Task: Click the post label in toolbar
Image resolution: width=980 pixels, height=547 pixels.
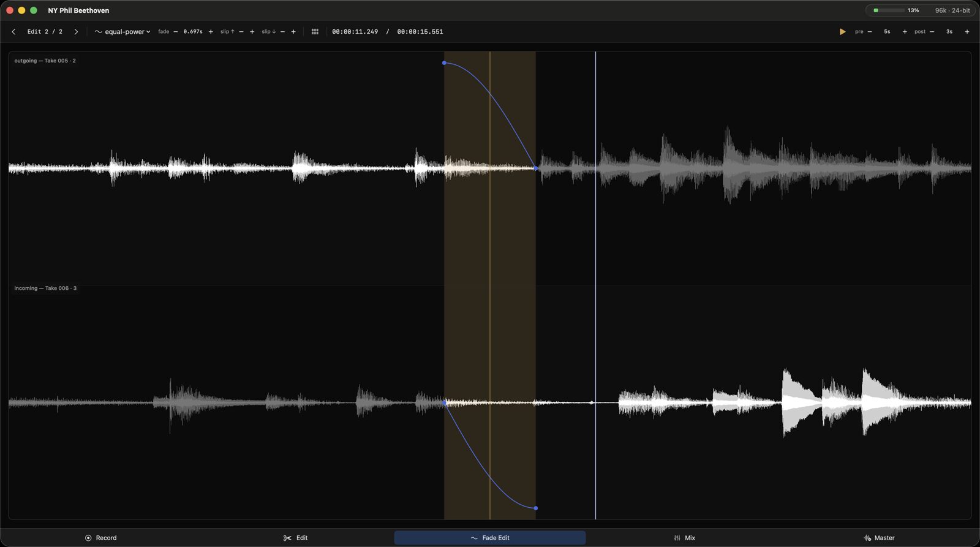Action: 920,32
